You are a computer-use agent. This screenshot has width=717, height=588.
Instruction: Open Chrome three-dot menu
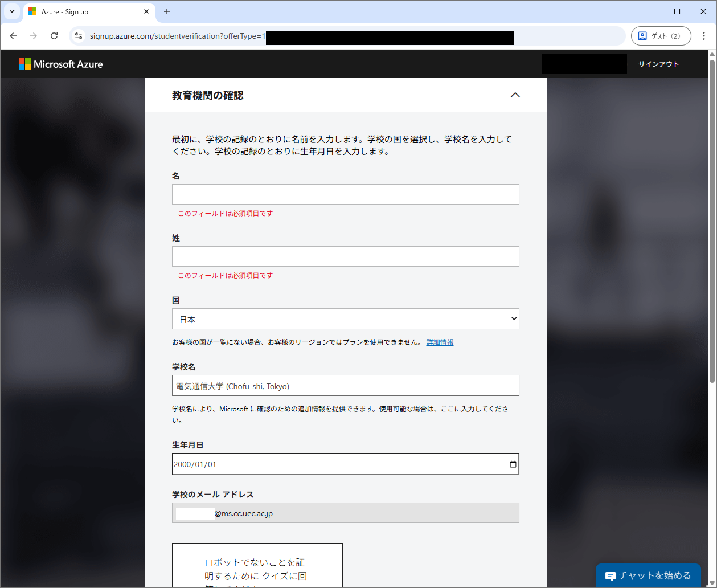(x=704, y=36)
